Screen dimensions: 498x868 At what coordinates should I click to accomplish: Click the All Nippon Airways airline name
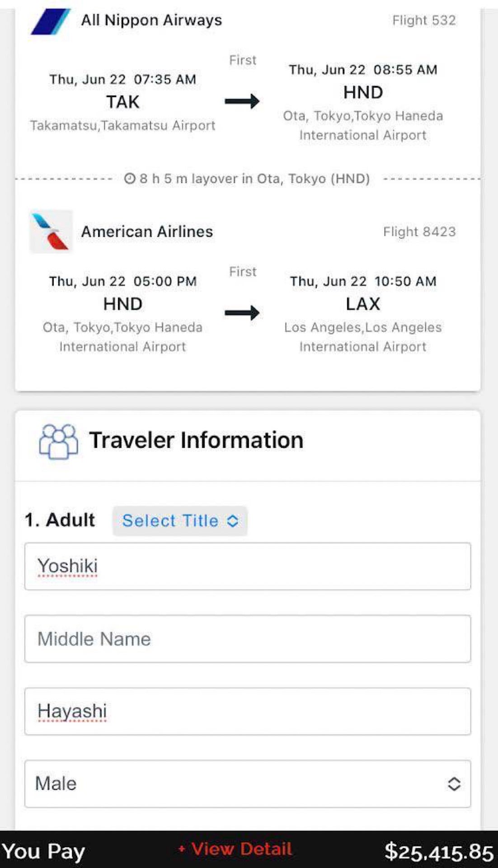151,20
